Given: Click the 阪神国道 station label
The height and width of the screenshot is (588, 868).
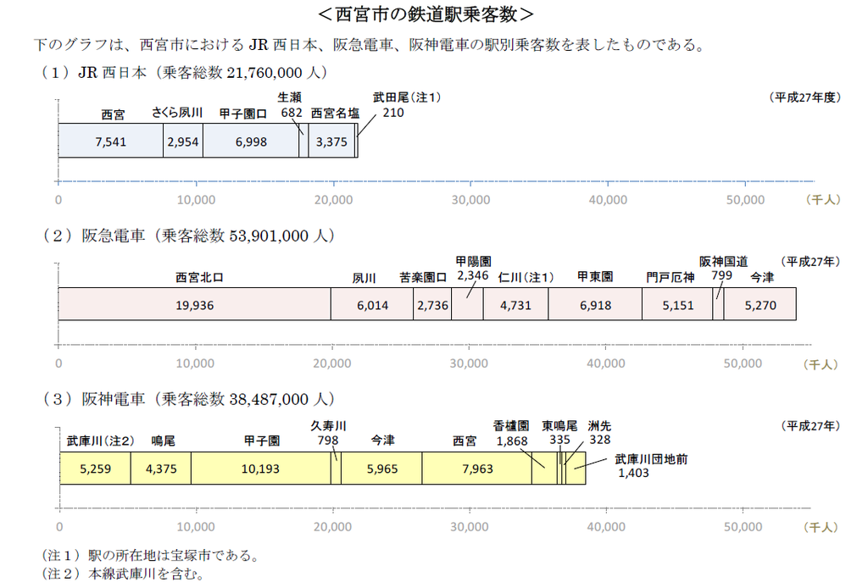Looking at the screenshot, I should coord(724,261).
